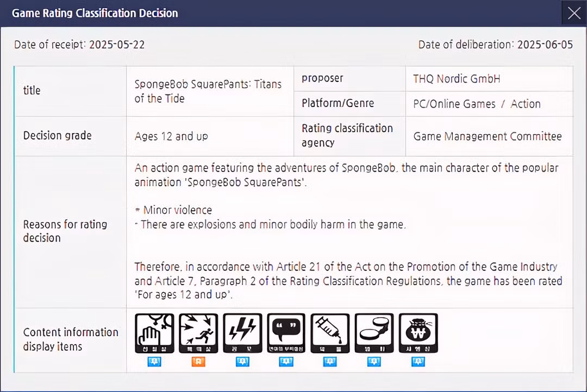Viewport: 587px width, 392px height.
Task: Click the blue badge under the handcuffs icon
Action: [374, 362]
